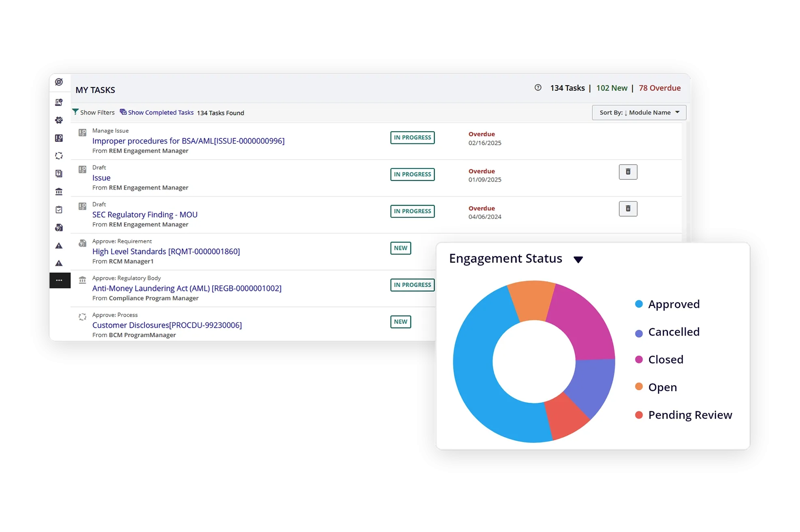
Task: Click the help question mark icon
Action: point(538,88)
